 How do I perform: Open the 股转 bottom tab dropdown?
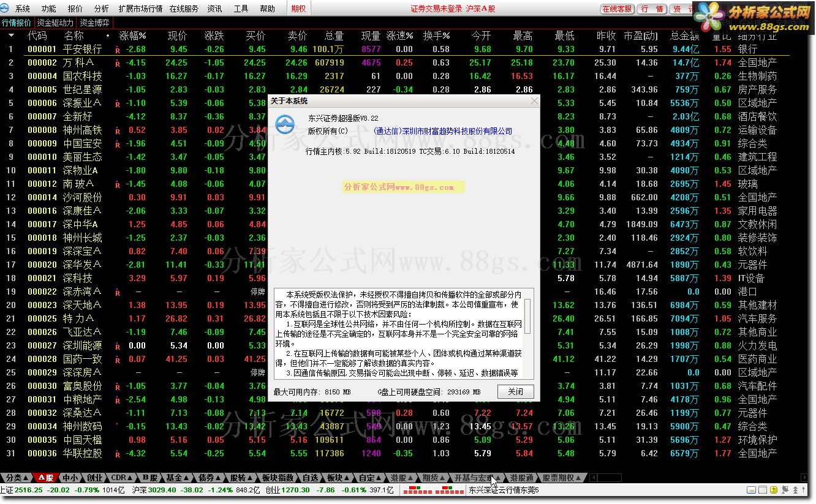click(242, 478)
